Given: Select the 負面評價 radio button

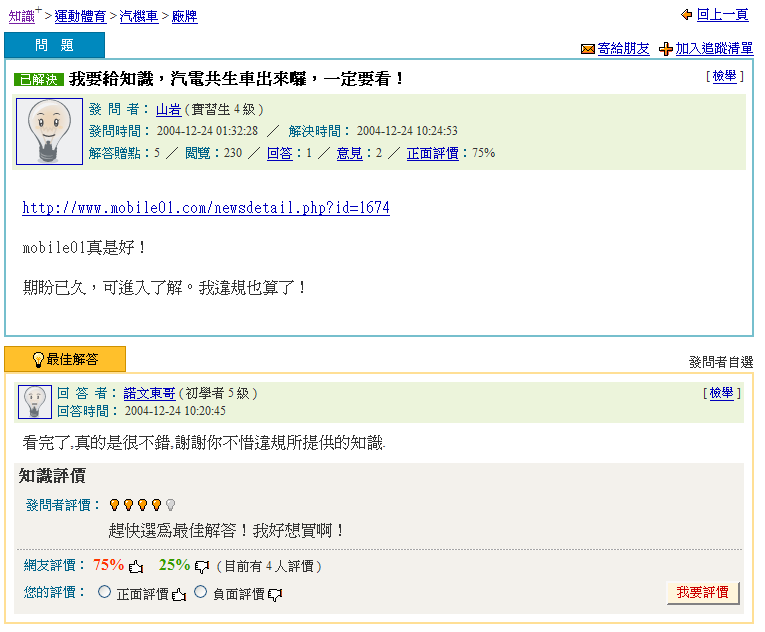Looking at the screenshot, I should tap(200, 592).
